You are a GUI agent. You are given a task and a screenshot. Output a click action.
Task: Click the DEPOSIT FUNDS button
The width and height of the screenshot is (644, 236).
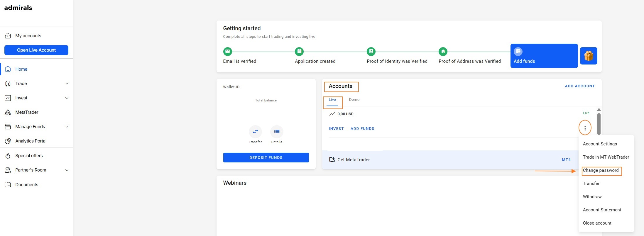pyautogui.click(x=266, y=157)
